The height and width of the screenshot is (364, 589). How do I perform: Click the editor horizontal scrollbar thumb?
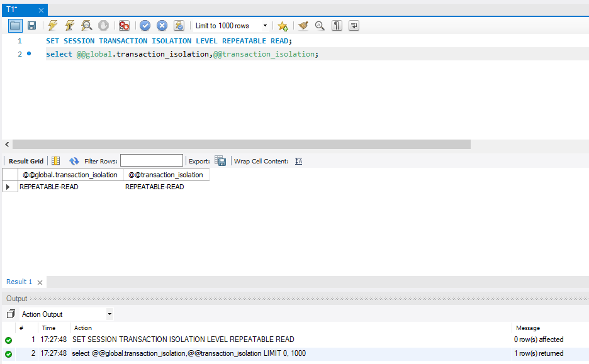[x=242, y=144]
